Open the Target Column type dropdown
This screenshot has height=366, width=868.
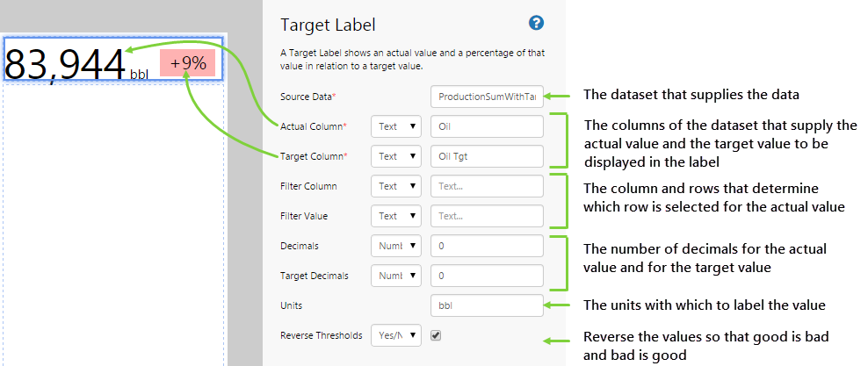coord(396,156)
